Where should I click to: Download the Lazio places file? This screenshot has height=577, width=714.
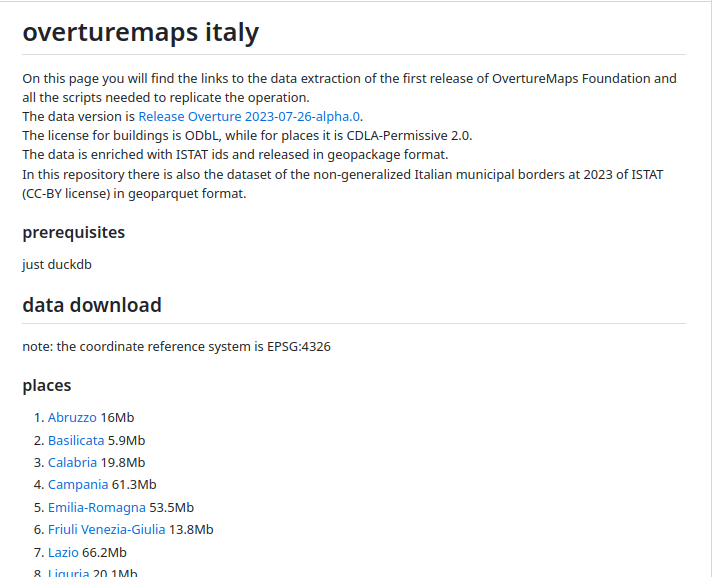(63, 552)
